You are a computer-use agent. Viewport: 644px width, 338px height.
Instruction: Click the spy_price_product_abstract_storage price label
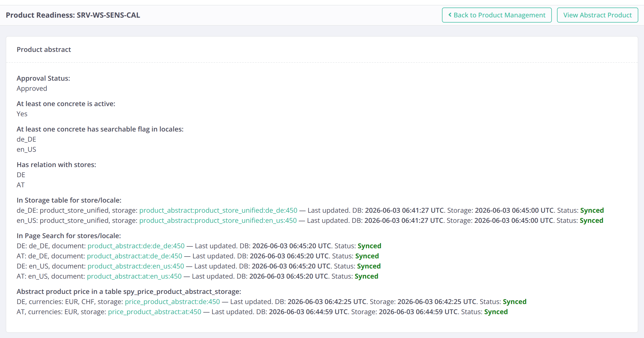pos(129,291)
